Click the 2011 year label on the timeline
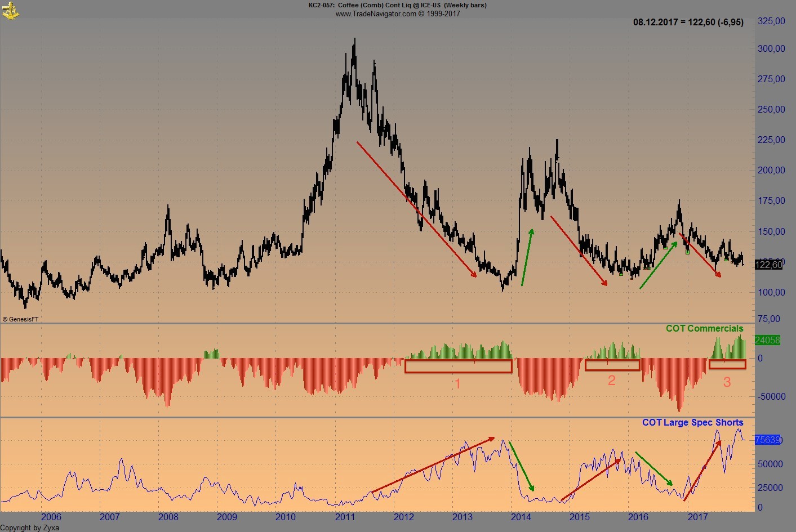The height and width of the screenshot is (532, 796). (344, 517)
